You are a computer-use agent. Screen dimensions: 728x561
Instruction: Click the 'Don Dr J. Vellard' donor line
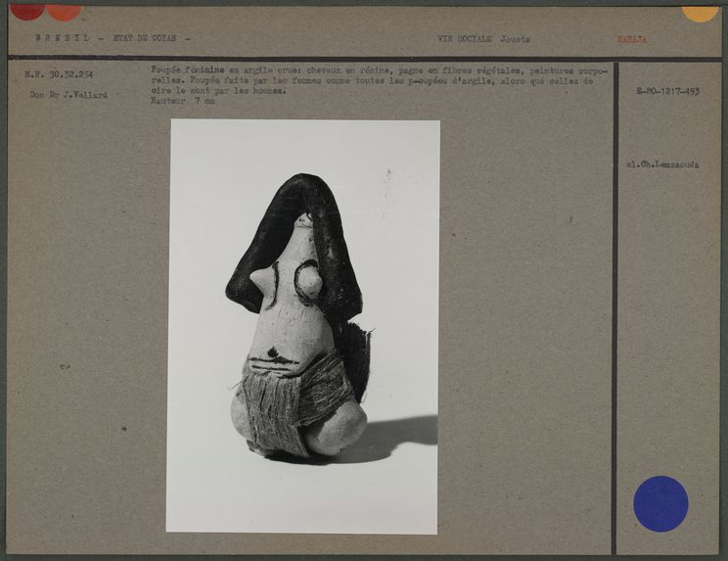click(68, 95)
